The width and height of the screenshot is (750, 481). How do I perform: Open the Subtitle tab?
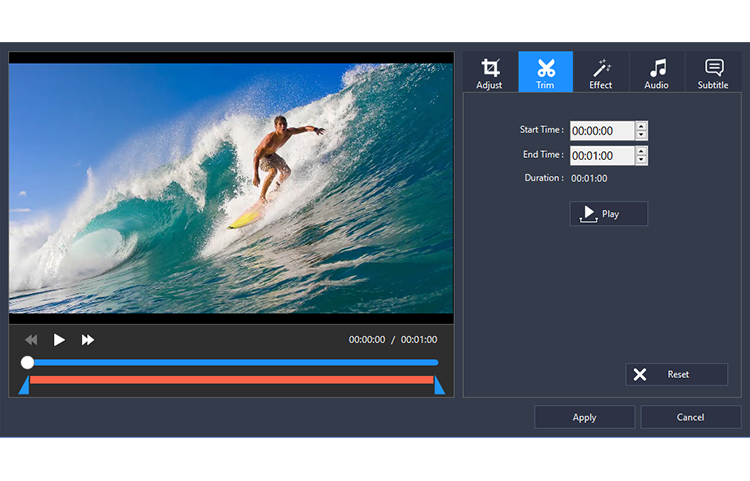click(713, 72)
